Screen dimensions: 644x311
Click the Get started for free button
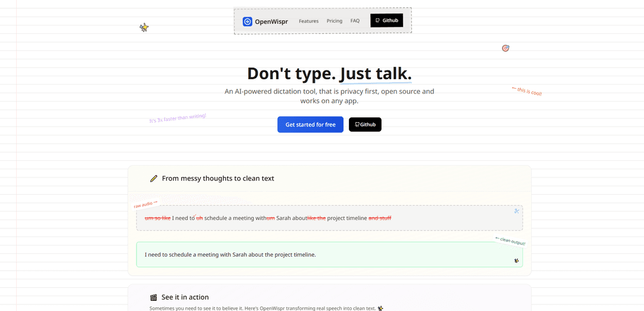tap(311, 125)
